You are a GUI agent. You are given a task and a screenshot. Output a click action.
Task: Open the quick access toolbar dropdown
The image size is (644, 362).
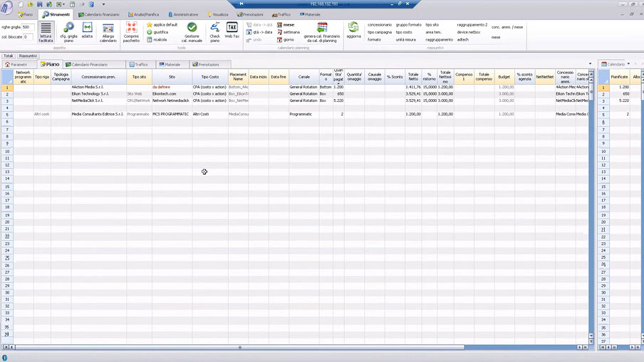pyautogui.click(x=103, y=4)
